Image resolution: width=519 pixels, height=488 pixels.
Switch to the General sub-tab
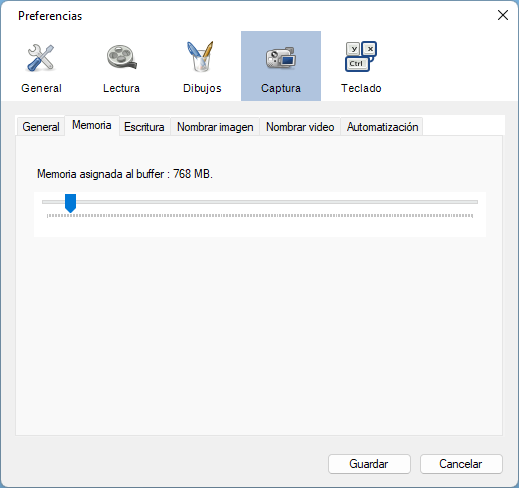pyautogui.click(x=41, y=127)
